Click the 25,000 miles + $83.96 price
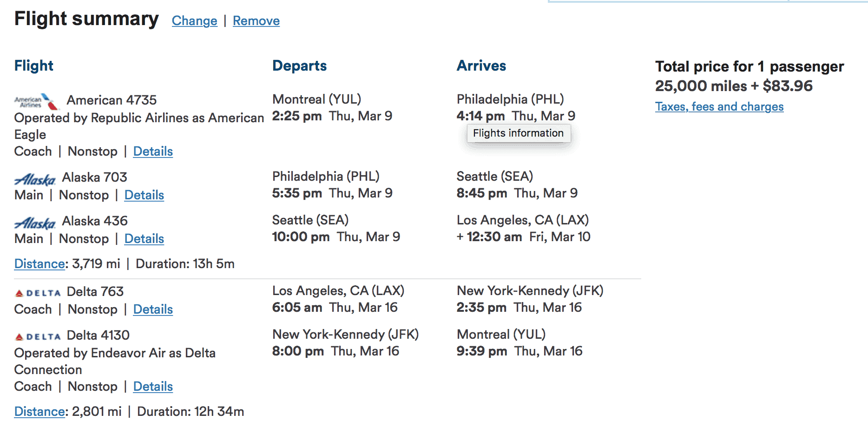 734,86
